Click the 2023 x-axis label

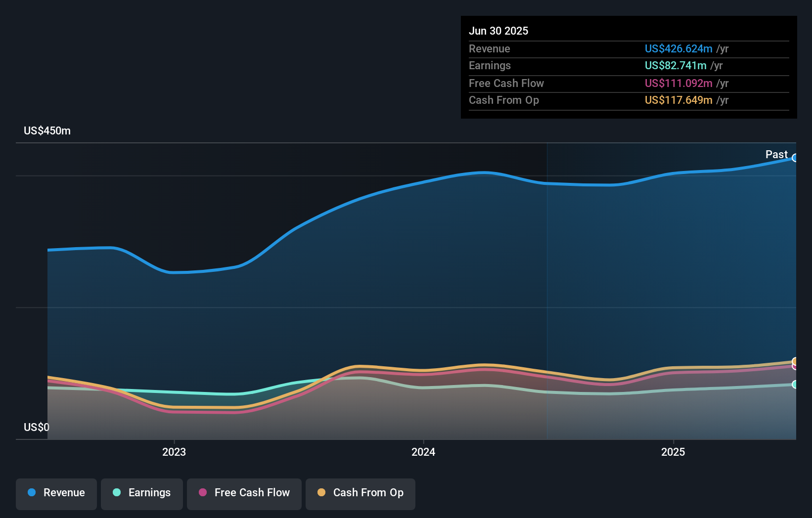tap(174, 452)
